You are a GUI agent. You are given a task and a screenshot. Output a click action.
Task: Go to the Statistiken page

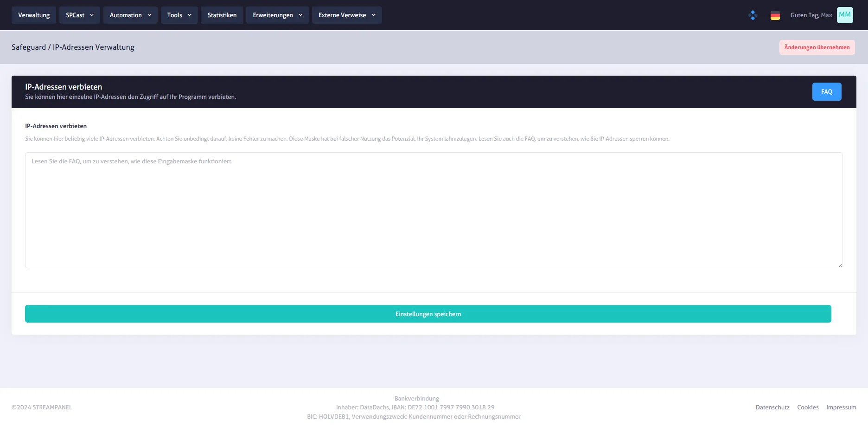pos(222,15)
